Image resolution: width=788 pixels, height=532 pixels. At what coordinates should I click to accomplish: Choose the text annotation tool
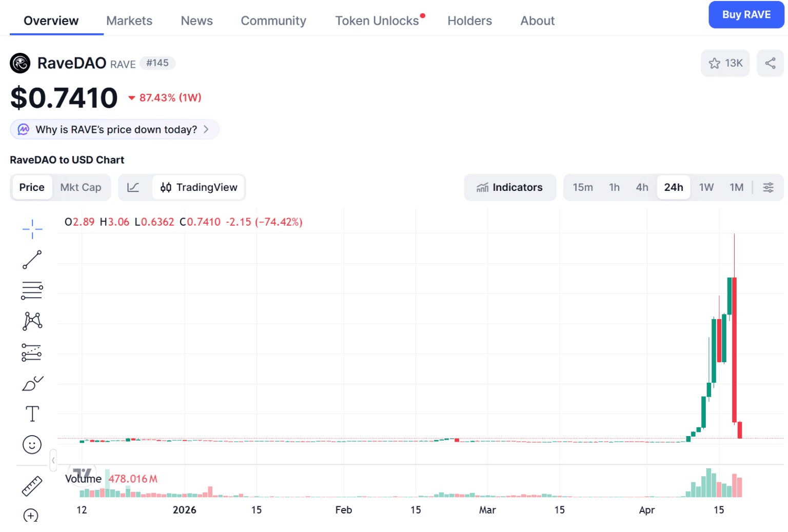pyautogui.click(x=32, y=413)
